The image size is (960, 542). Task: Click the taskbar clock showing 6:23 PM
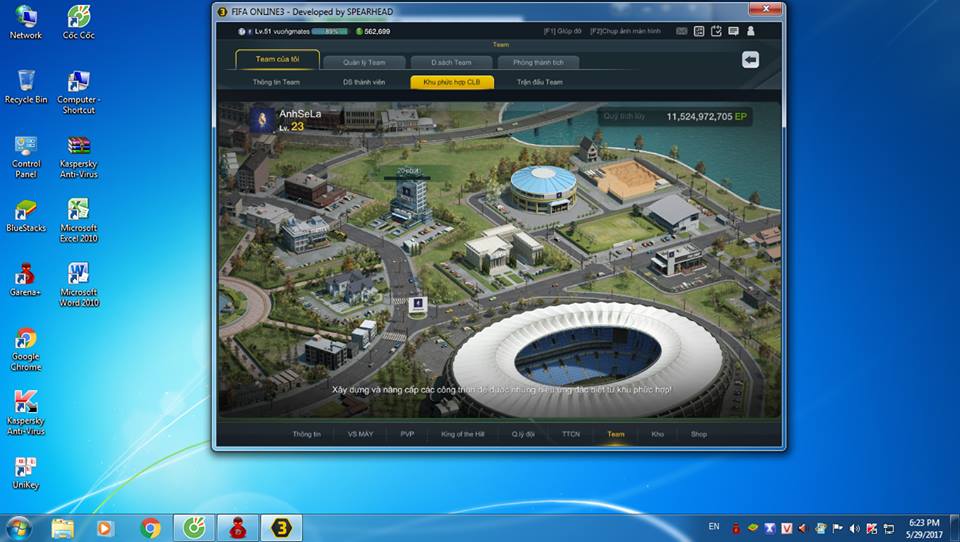click(924, 528)
